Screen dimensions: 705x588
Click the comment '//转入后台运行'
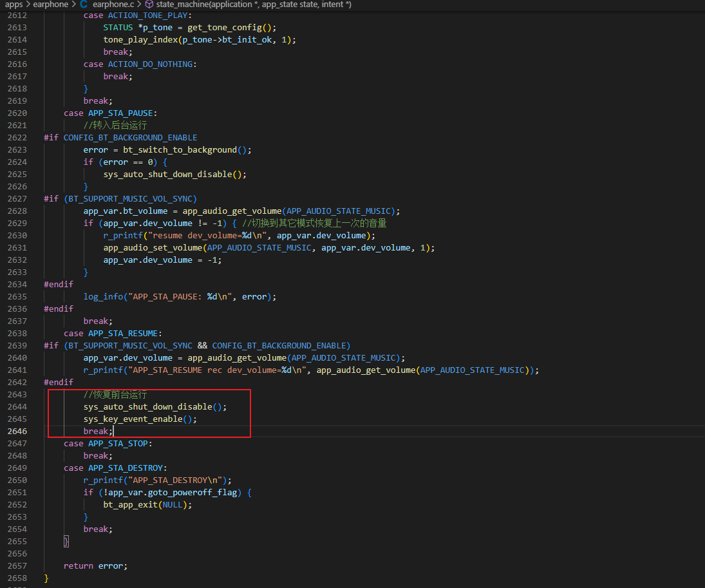[115, 125]
